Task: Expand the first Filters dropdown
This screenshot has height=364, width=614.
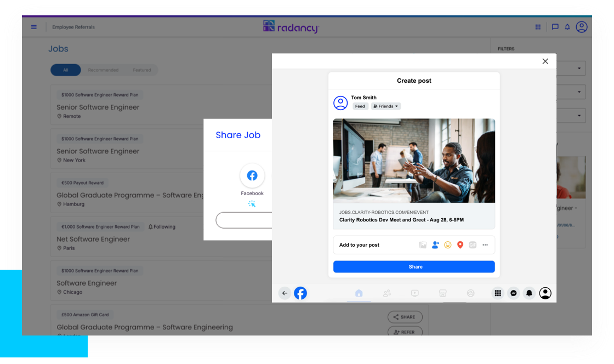Action: (579, 69)
